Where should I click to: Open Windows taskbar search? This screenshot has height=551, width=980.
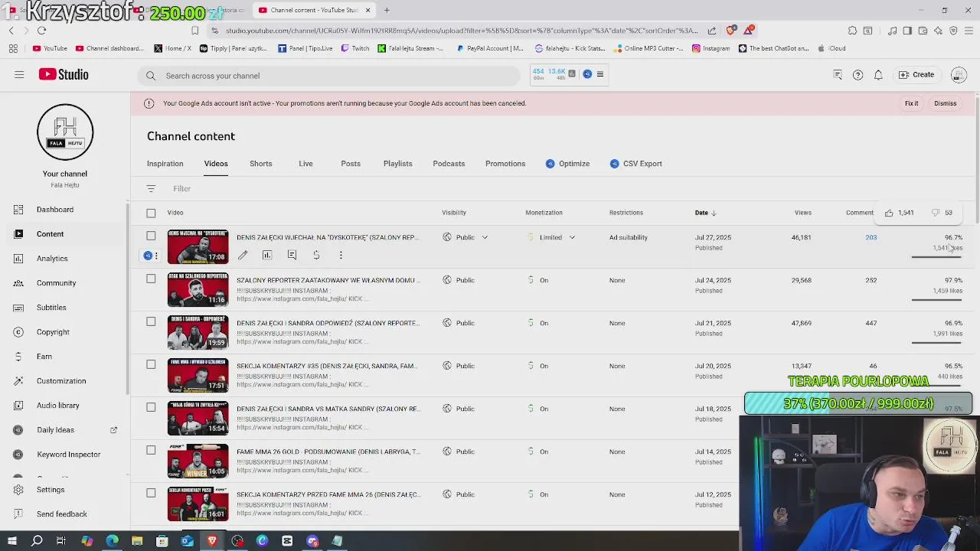click(x=37, y=541)
